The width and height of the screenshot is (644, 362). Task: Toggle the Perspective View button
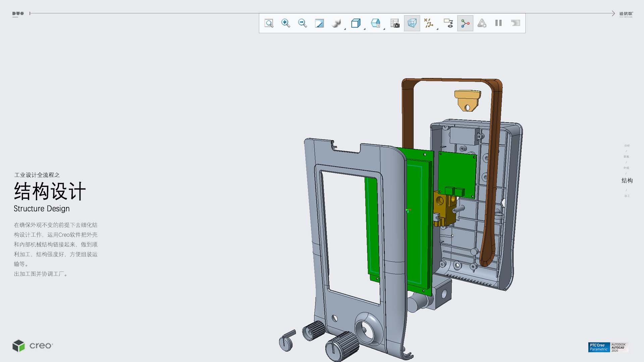412,23
